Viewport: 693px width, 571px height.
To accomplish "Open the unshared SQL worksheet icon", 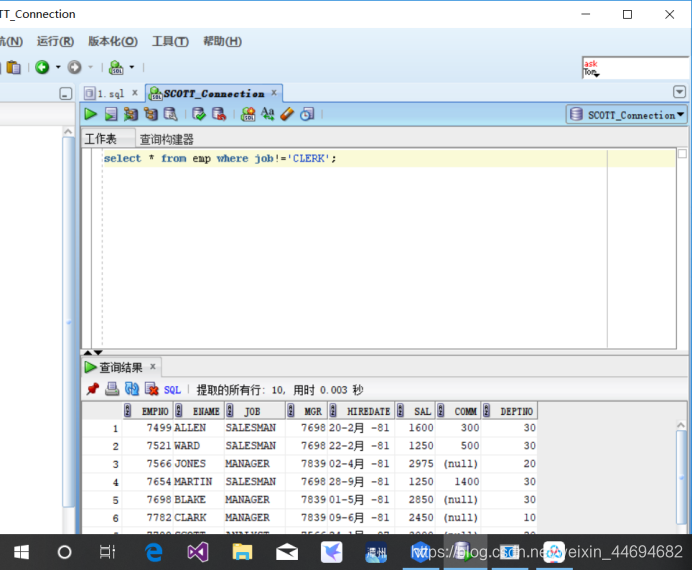I will [x=248, y=114].
